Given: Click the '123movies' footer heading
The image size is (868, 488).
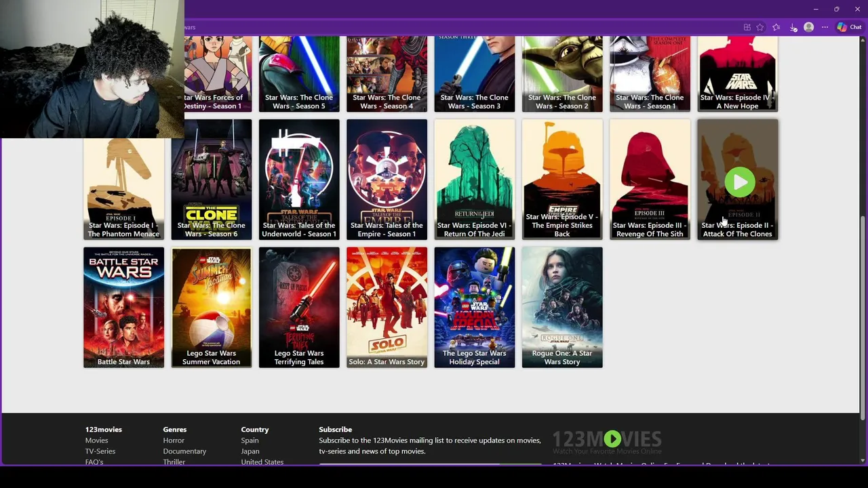Looking at the screenshot, I should tap(104, 430).
